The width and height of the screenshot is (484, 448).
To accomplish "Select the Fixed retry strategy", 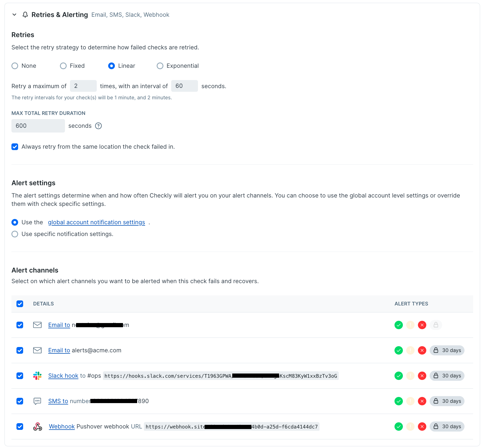I will coord(63,66).
